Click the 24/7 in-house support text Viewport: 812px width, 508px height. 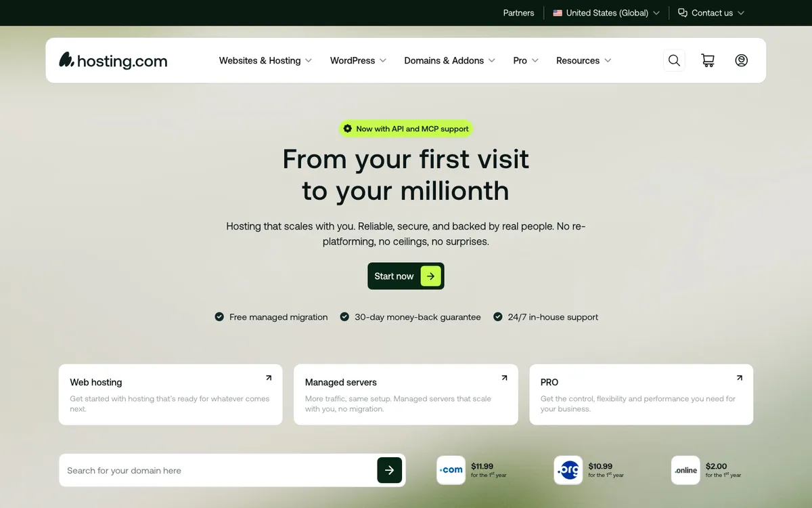pyautogui.click(x=553, y=317)
